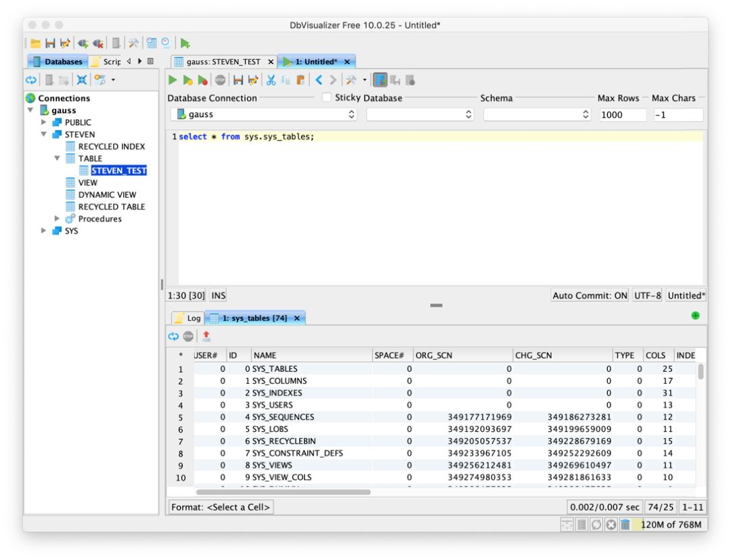Go to previous SQL history entry
731x560 pixels.
pos(319,80)
